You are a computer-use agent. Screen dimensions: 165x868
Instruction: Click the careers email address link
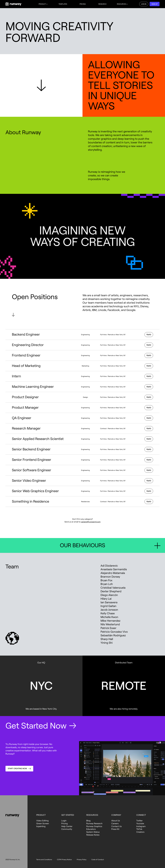(x=91, y=522)
